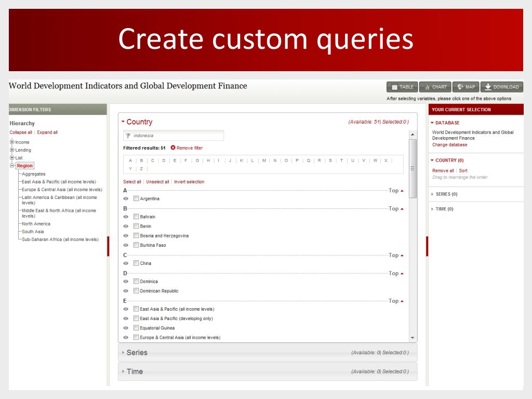Toggle eye icon next to Dominican Republic
532x399 pixels.
click(x=126, y=291)
